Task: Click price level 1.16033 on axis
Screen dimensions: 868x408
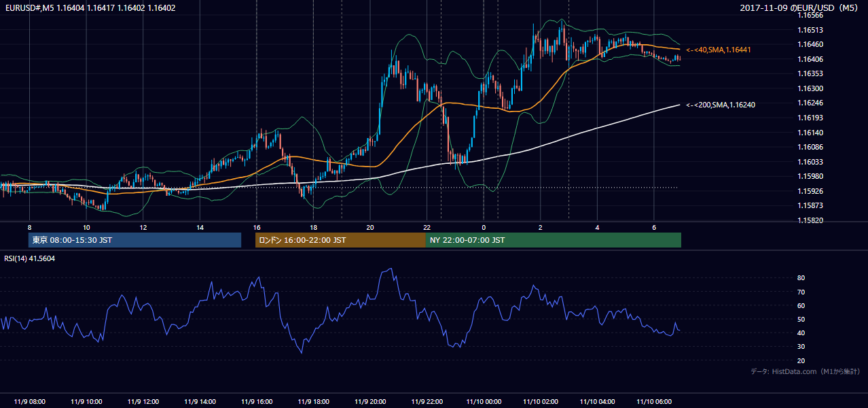Action: pyautogui.click(x=810, y=162)
